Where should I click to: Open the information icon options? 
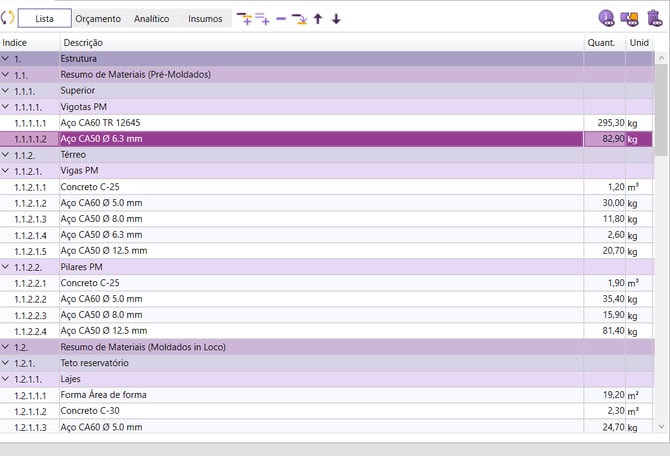[x=606, y=18]
